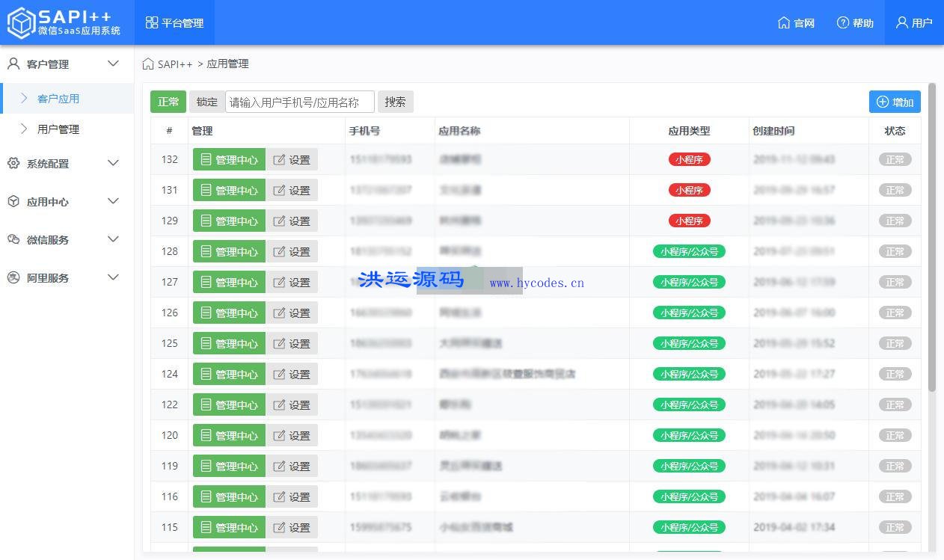944x560 pixels.
Task: Open 设置 for row 120
Action: coord(292,435)
